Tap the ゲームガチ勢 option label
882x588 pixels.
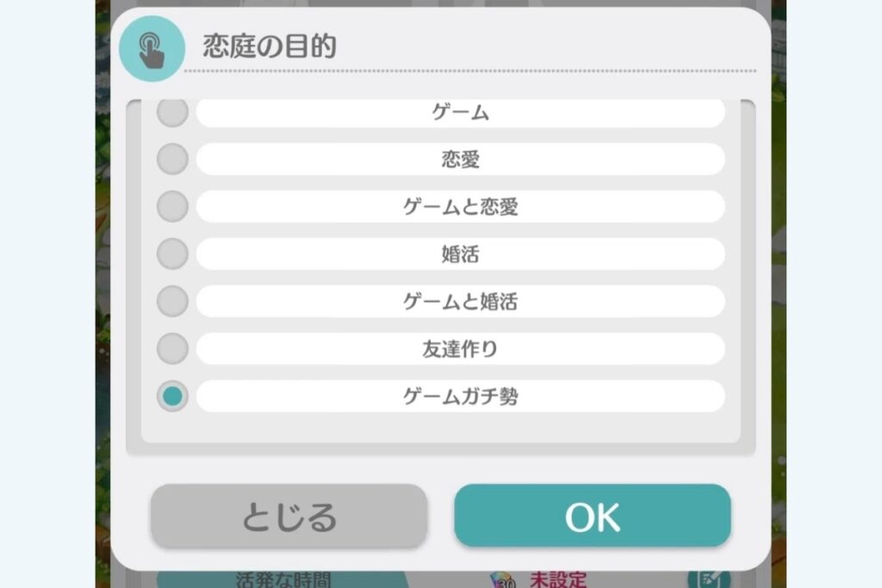pyautogui.click(x=460, y=396)
